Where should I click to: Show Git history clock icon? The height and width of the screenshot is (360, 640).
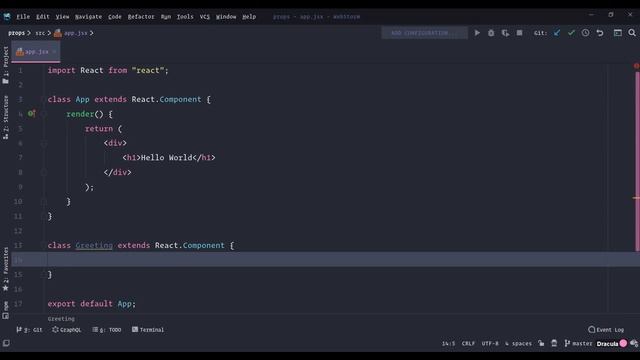pyautogui.click(x=585, y=33)
